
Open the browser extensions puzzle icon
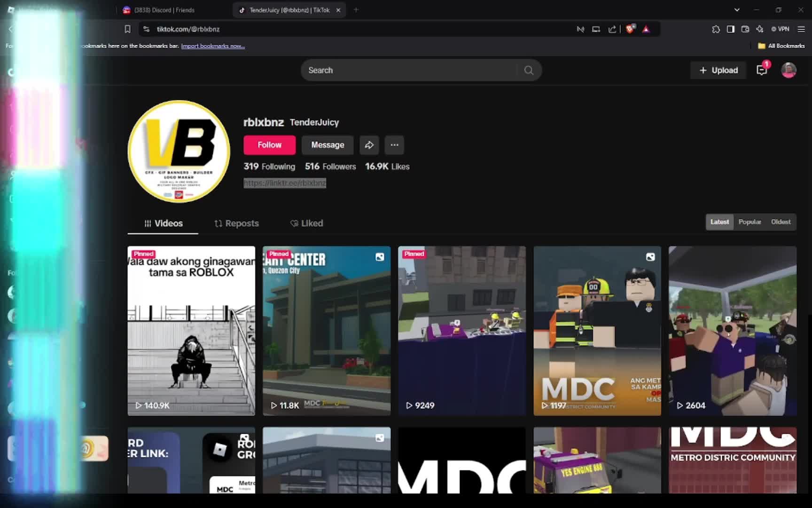[716, 29]
